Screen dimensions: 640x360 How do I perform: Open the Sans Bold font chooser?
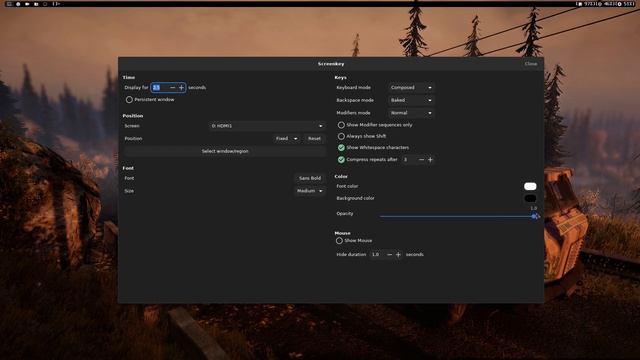[x=310, y=178]
